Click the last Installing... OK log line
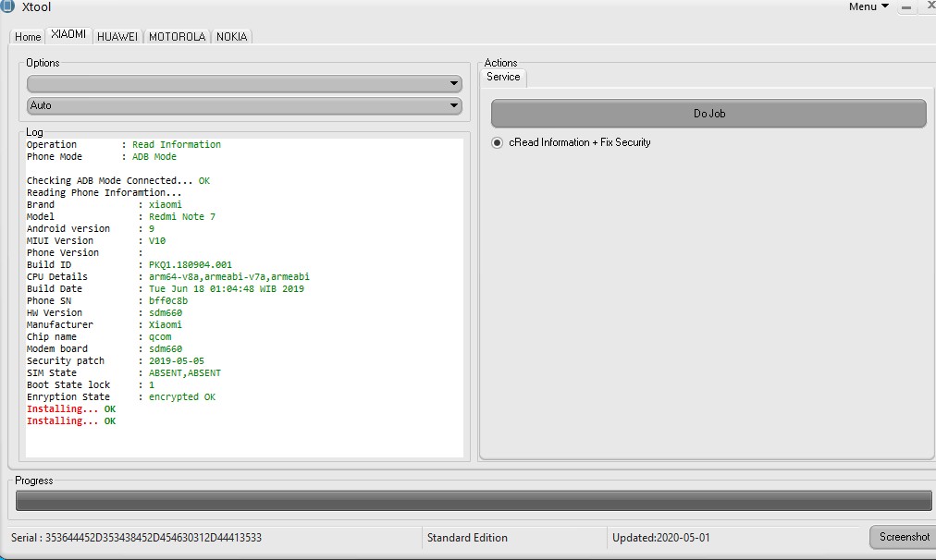The width and height of the screenshot is (936, 560). tap(71, 421)
